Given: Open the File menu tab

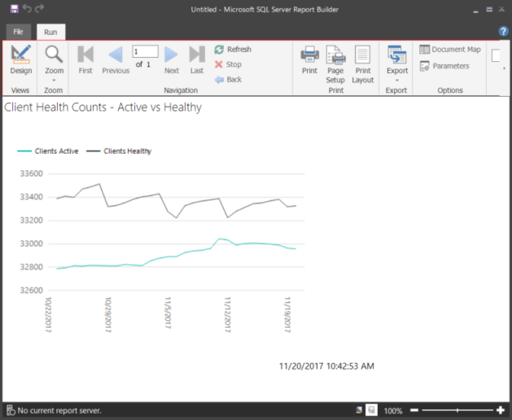Looking at the screenshot, I should [18, 31].
